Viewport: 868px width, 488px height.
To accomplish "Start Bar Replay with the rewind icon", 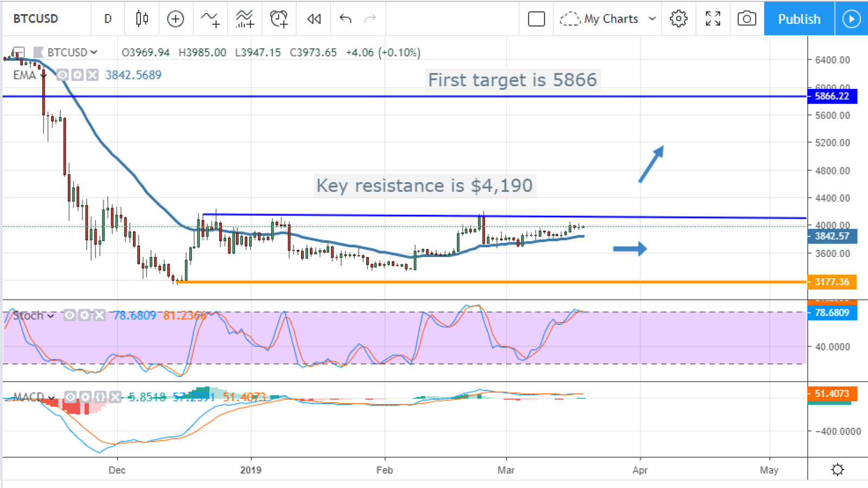I will pos(314,19).
